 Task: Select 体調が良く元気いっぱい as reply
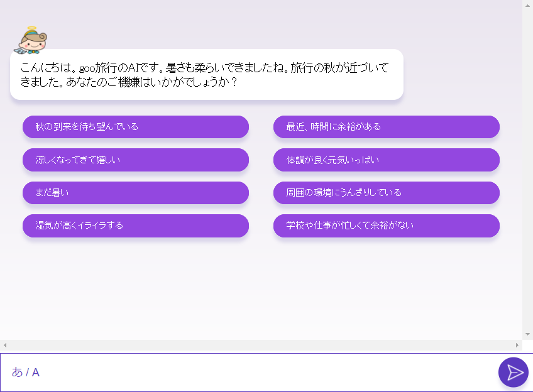tap(386, 160)
